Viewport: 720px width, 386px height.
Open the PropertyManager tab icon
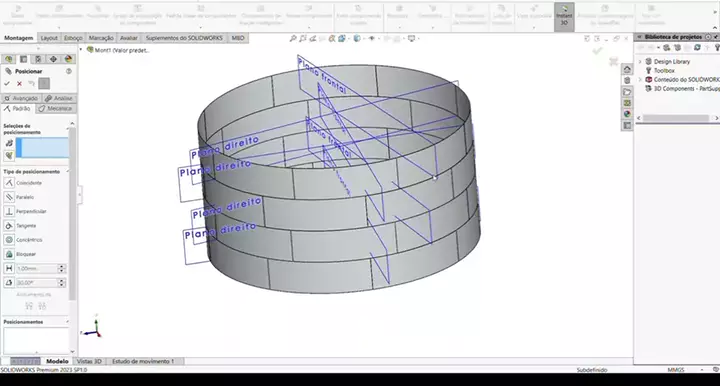(x=23, y=59)
